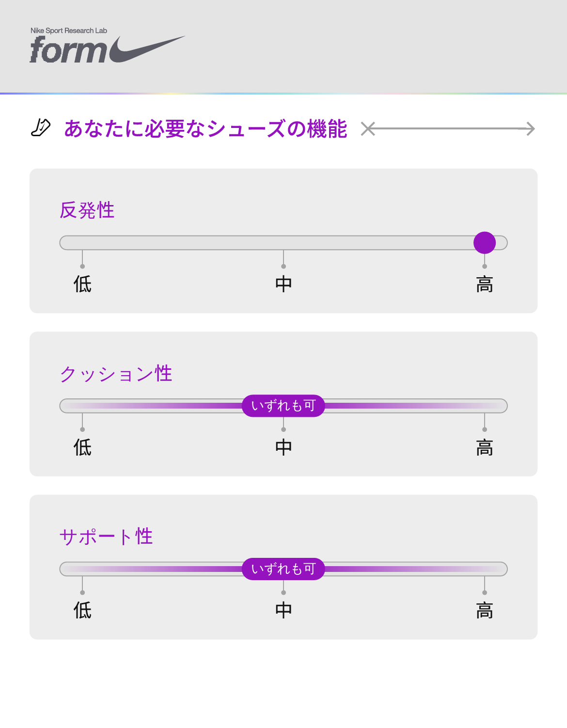The width and height of the screenshot is (567, 728).
Task: Click the あなたに必要なシューズの機能 heading
Action: coord(205,129)
